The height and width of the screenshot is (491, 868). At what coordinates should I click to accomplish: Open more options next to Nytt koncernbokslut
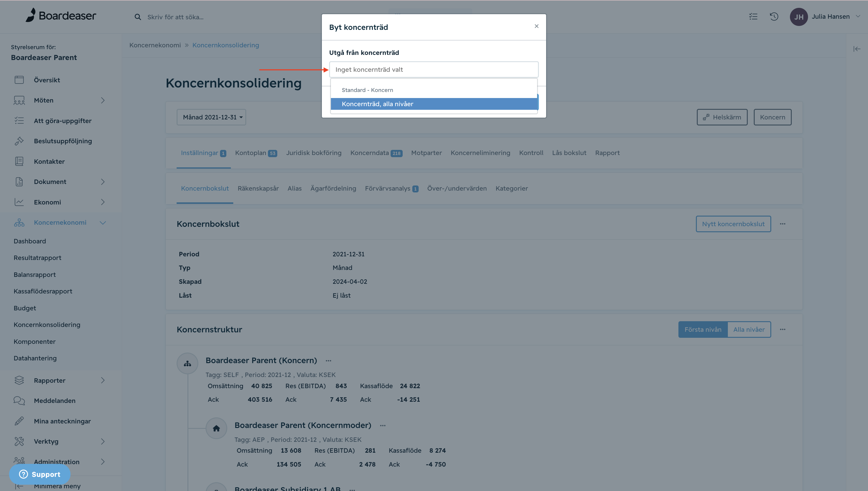pyautogui.click(x=783, y=224)
